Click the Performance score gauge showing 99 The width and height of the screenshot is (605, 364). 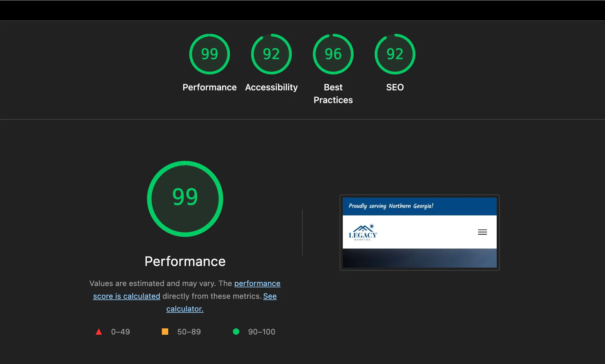pyautogui.click(x=209, y=54)
